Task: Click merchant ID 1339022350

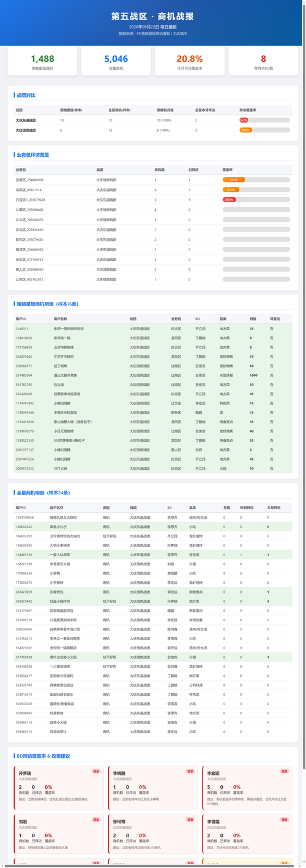Action: (25, 440)
